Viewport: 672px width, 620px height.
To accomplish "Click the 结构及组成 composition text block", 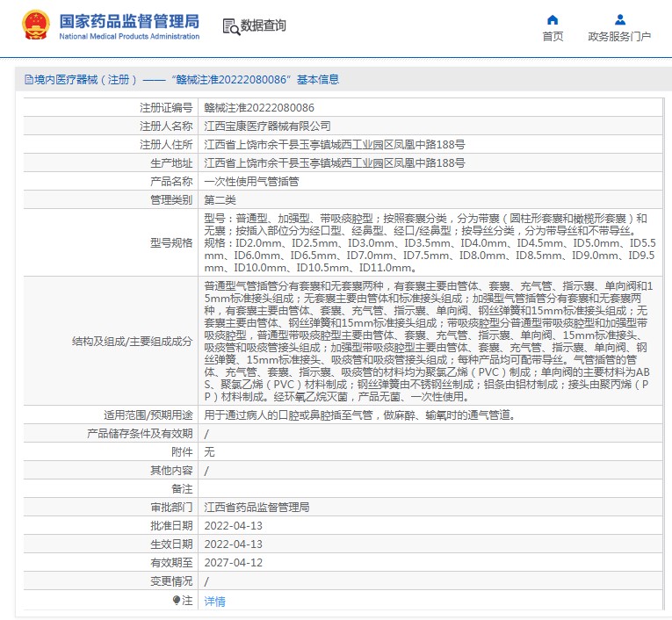I will pyautogui.click(x=428, y=341).
